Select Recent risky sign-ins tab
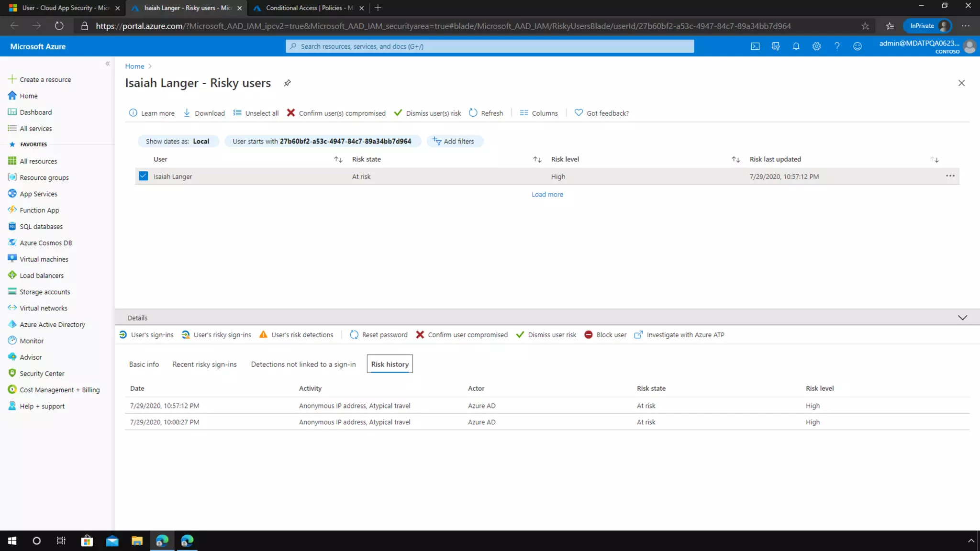This screenshot has height=551, width=980. coord(204,364)
